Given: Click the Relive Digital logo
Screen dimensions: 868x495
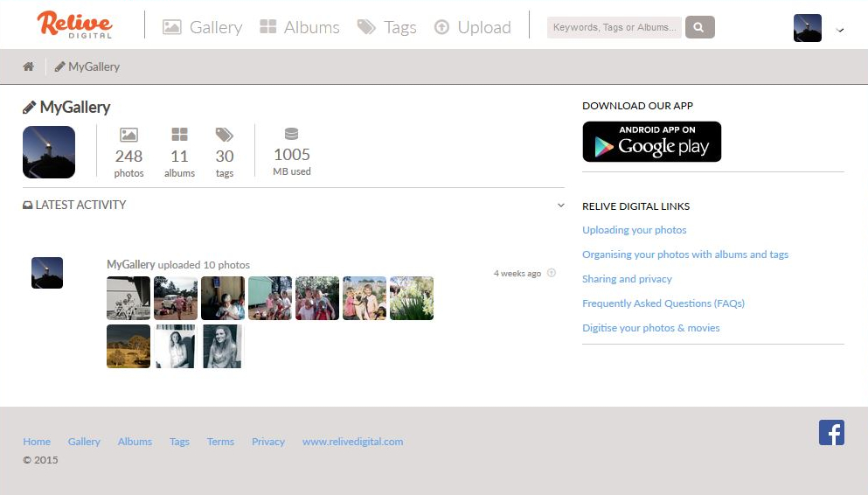Looking at the screenshot, I should [x=74, y=24].
